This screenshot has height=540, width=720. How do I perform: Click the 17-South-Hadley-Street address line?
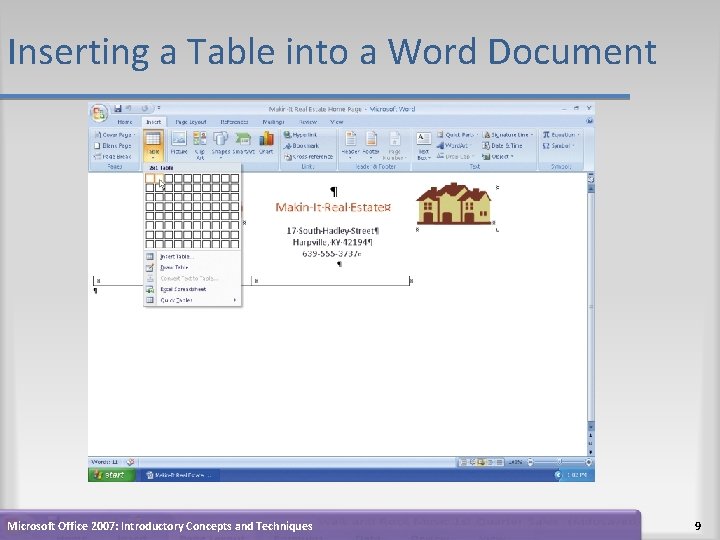[x=333, y=231]
